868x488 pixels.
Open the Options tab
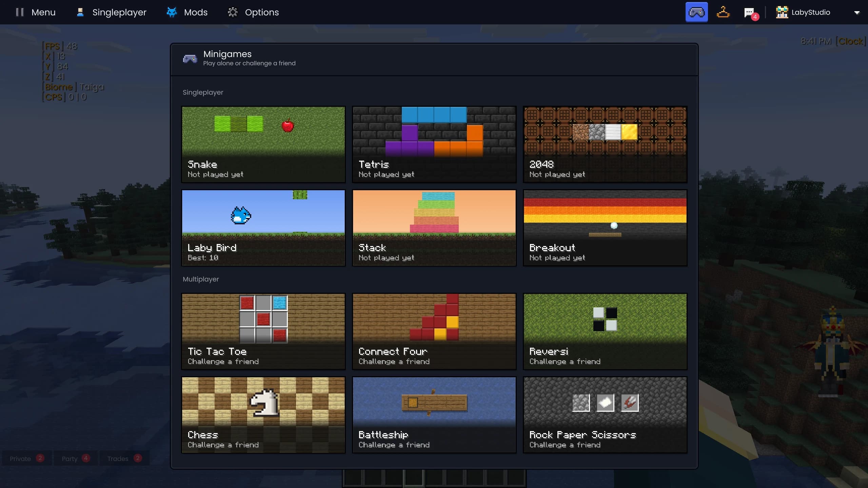coord(253,12)
